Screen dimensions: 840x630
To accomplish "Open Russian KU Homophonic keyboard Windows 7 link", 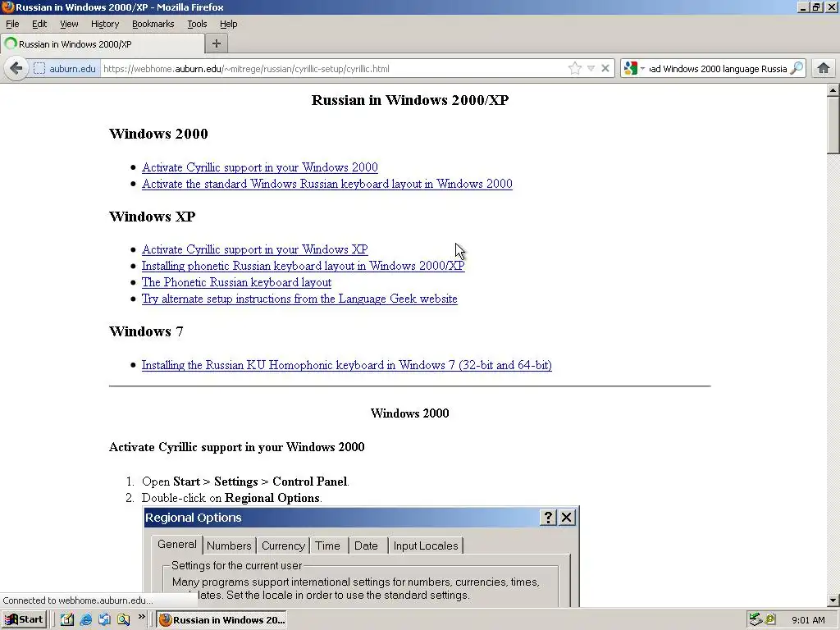I will click(347, 365).
